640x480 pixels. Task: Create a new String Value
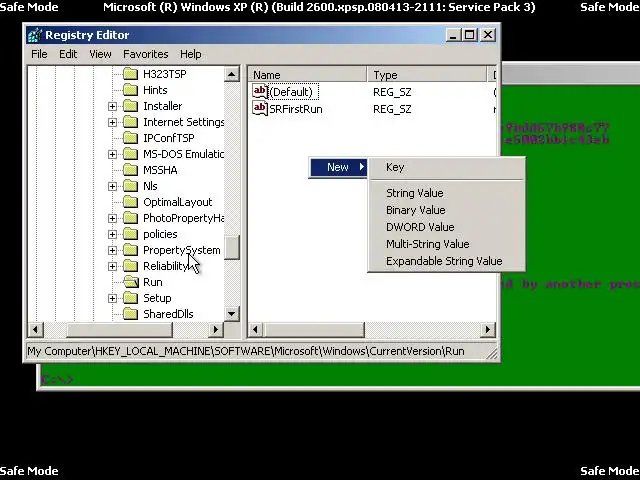point(447,193)
